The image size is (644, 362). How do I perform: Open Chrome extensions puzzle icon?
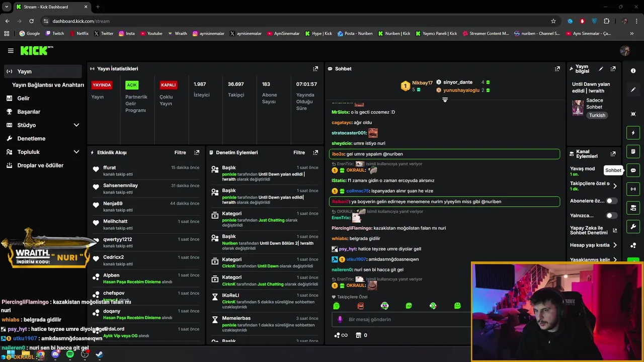(606, 21)
